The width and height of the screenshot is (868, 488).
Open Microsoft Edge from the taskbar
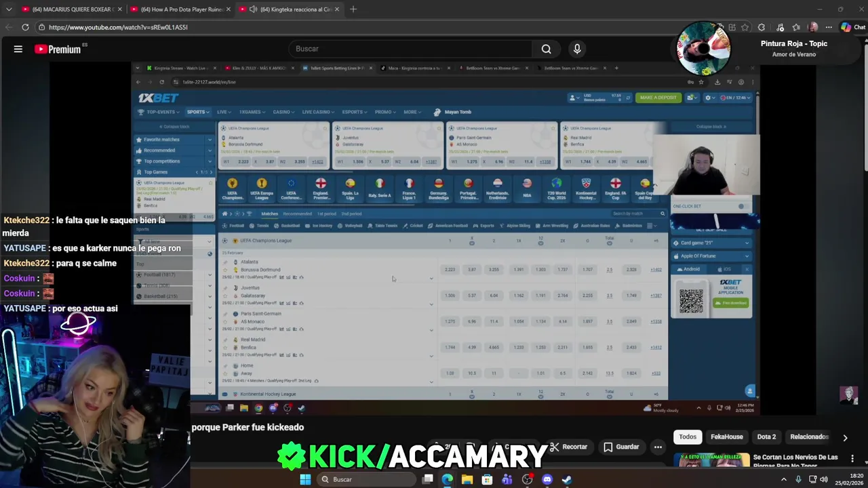tap(447, 479)
